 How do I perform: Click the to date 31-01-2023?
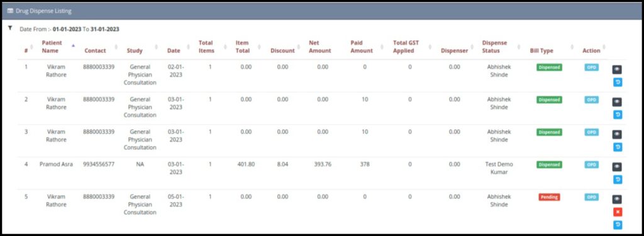[x=105, y=29]
